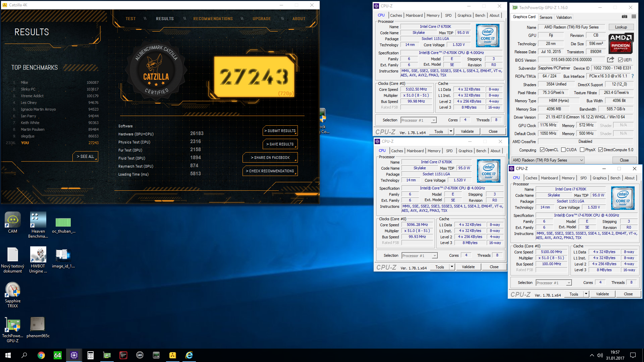This screenshot has height=362, width=644.
Task: Expand Tools arrow in top CPU-Z
Action: coord(451,131)
